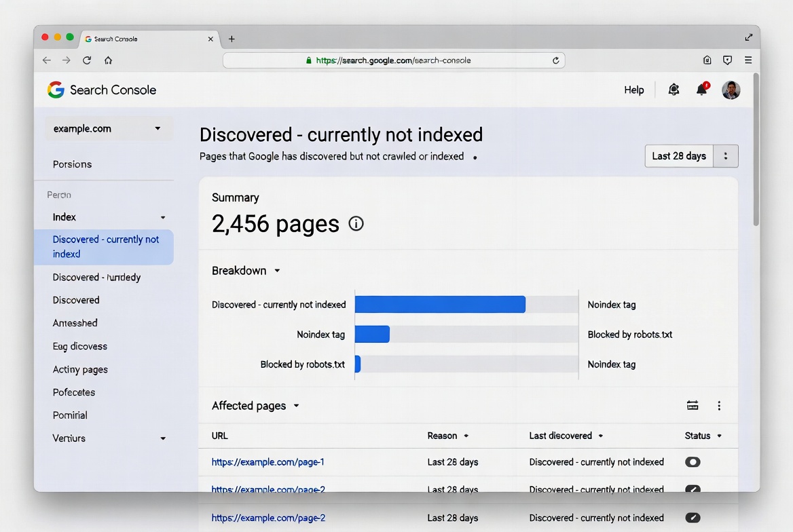The height and width of the screenshot is (532, 793).
Task: Open the notifications bell with red badge
Action: pos(702,89)
